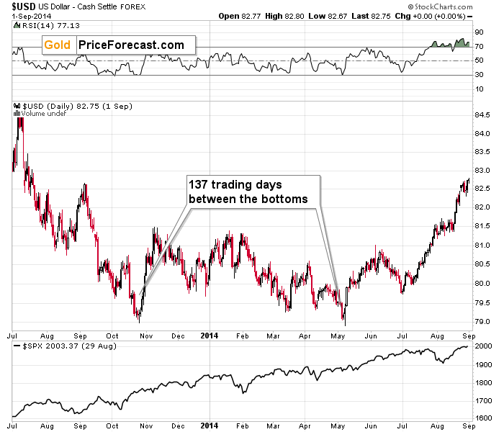This screenshot has height=432, width=504.
Task: Click the 79.0 price scale label
Action: tap(482, 321)
